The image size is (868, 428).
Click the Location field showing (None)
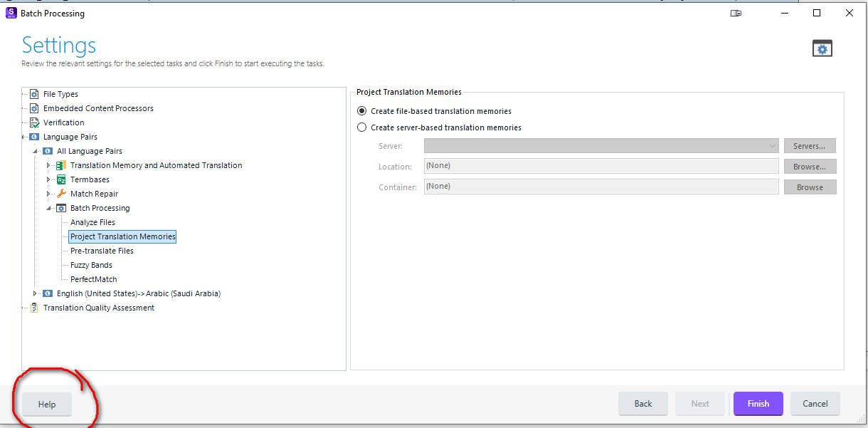coord(600,165)
